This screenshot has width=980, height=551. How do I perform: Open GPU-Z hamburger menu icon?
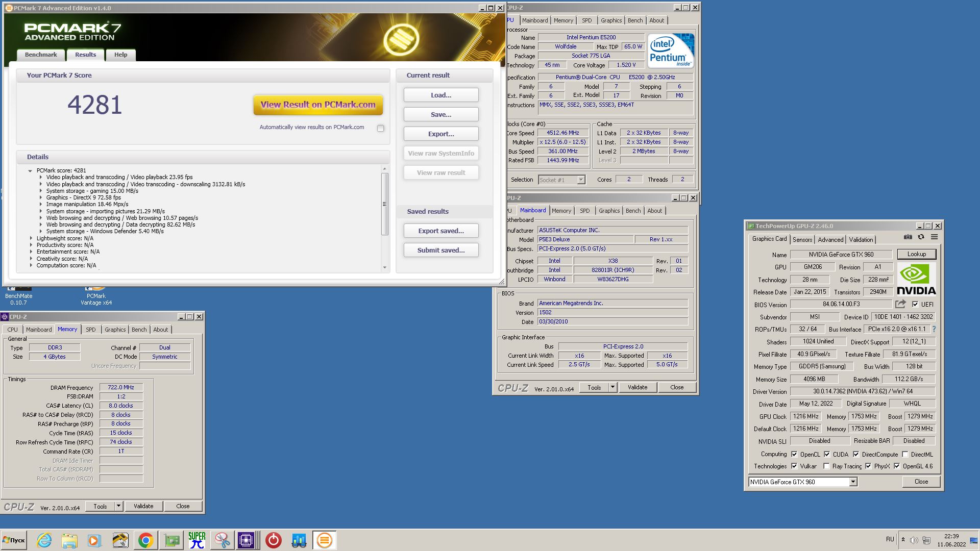click(934, 237)
